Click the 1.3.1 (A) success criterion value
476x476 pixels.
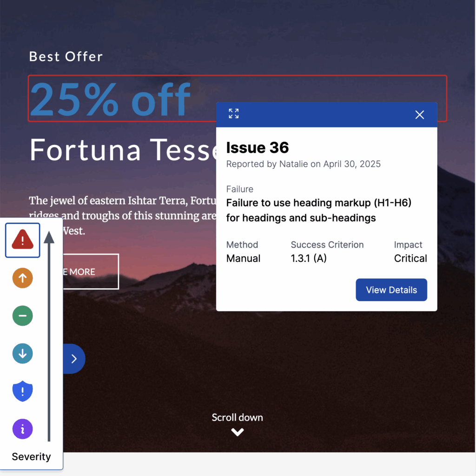[309, 258]
